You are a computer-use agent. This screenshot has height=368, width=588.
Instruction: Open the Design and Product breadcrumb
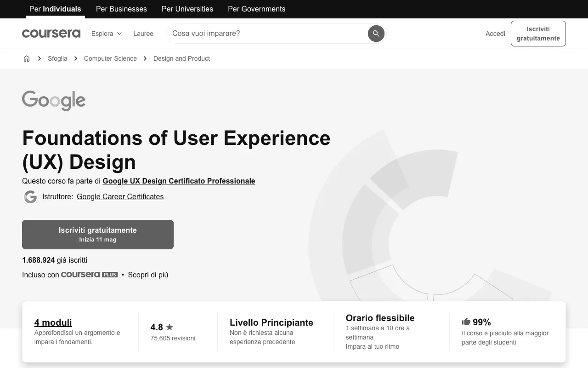tap(181, 58)
